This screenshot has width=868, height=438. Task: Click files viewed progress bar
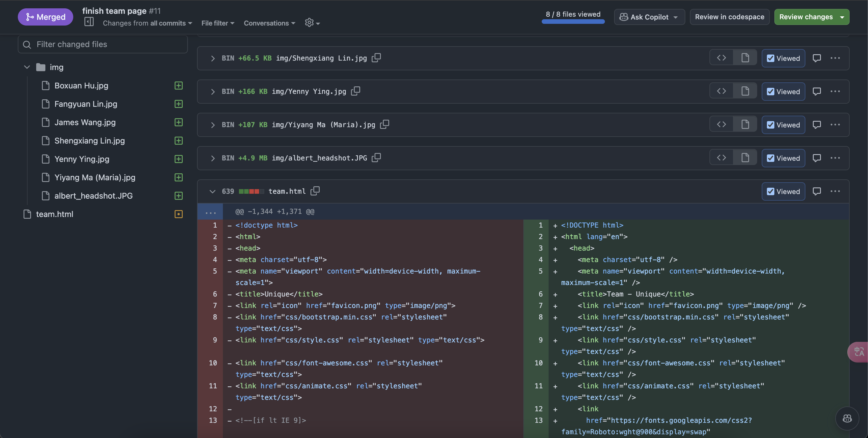573,22
